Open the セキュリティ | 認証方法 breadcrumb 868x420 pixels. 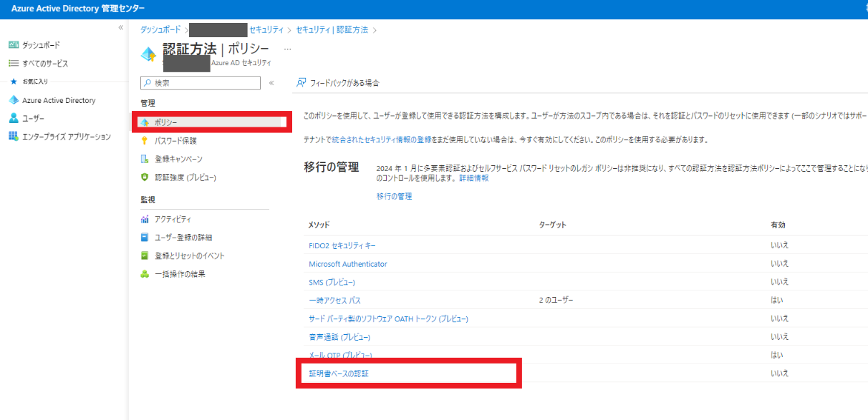332,29
